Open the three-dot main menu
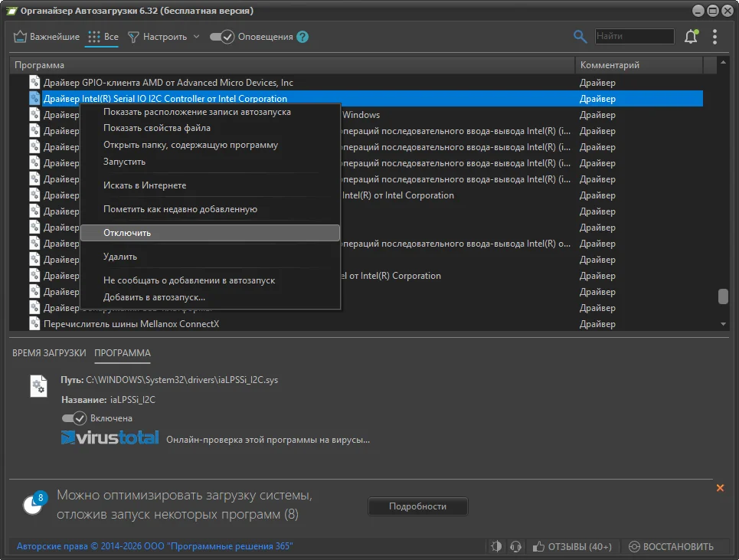739x560 pixels. (714, 37)
